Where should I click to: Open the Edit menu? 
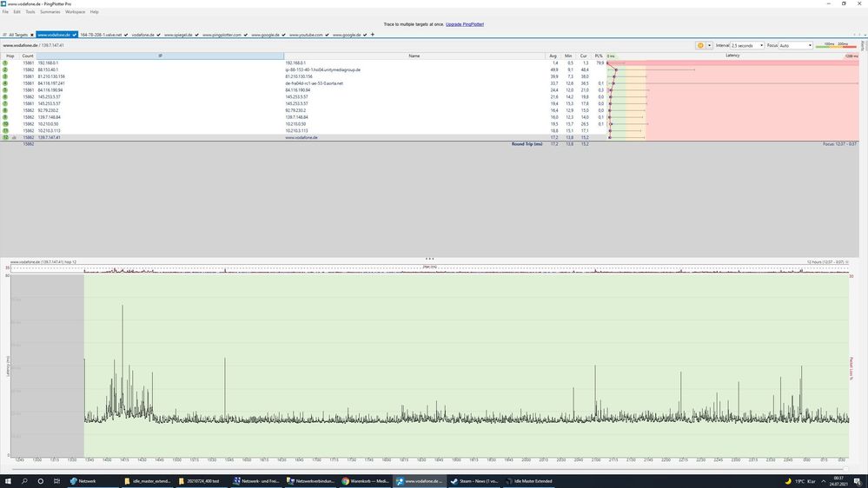point(17,11)
